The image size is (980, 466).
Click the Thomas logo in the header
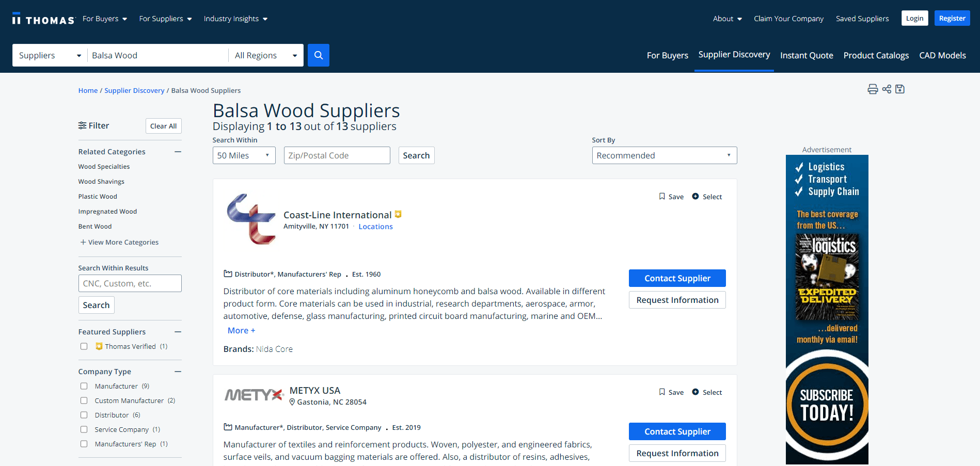pyautogui.click(x=43, y=19)
